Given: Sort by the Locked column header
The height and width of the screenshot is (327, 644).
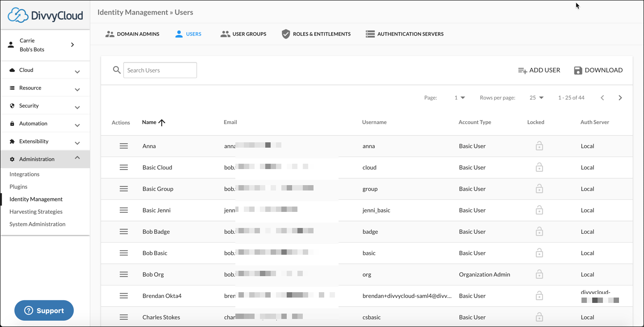Looking at the screenshot, I should point(535,122).
